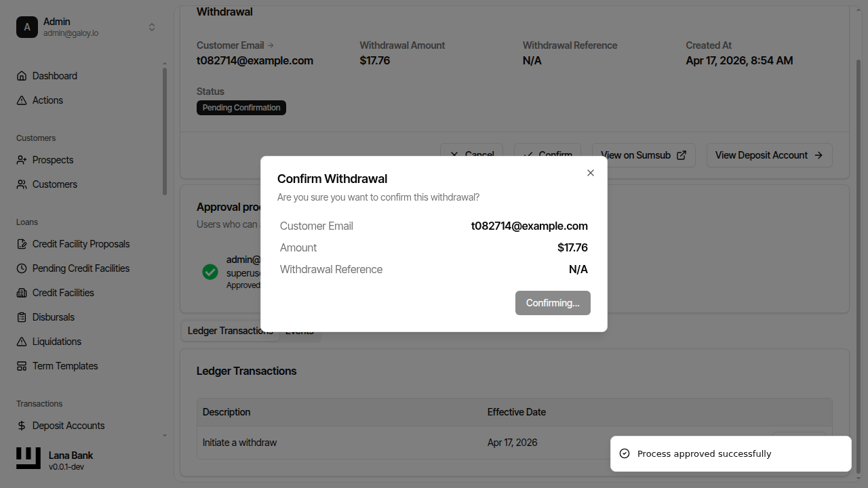Click the Prospects person-plus icon
This screenshot has height=488, width=868.
click(22, 160)
